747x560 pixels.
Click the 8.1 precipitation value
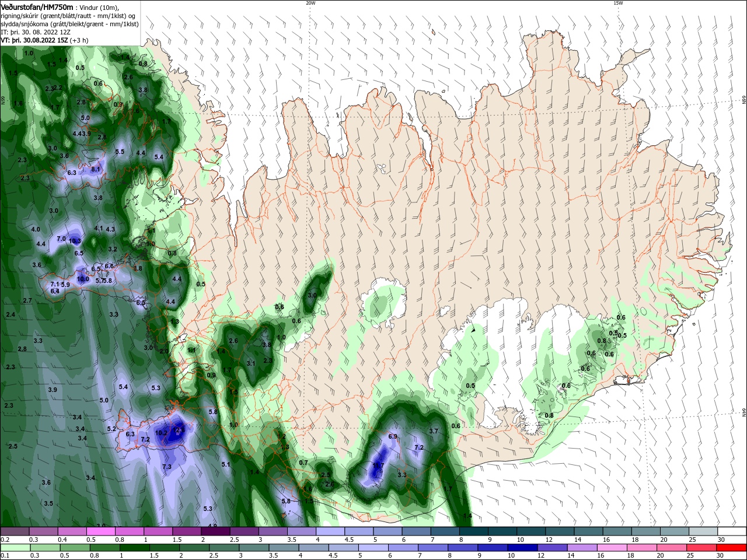(96, 169)
